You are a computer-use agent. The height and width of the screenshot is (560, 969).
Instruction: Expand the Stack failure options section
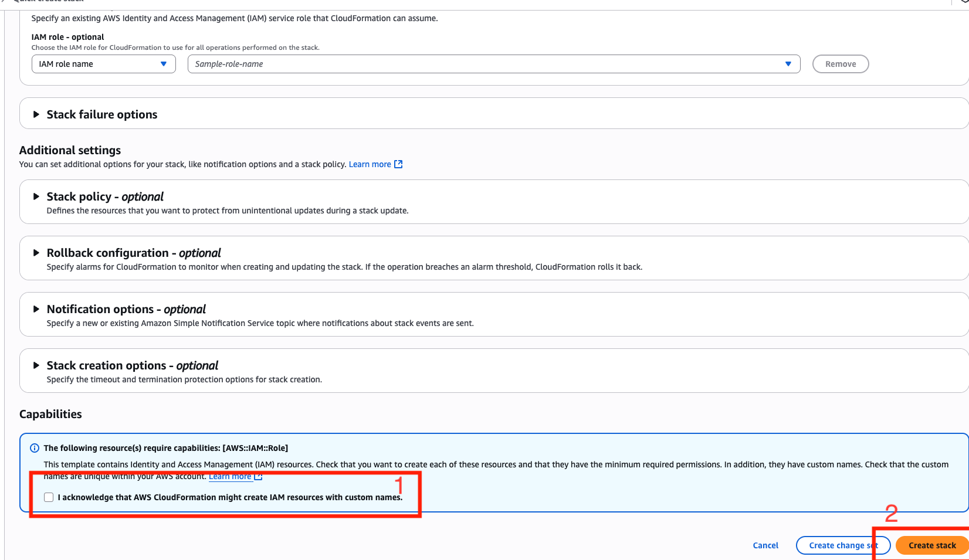pos(36,114)
